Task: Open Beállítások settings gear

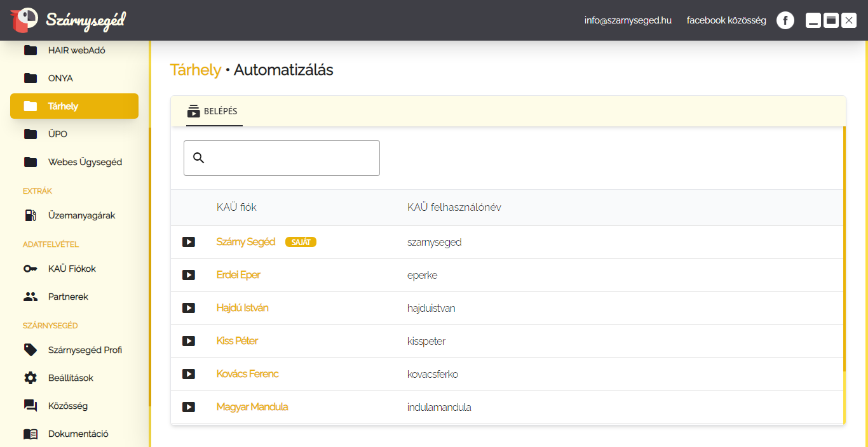Action: click(x=31, y=378)
